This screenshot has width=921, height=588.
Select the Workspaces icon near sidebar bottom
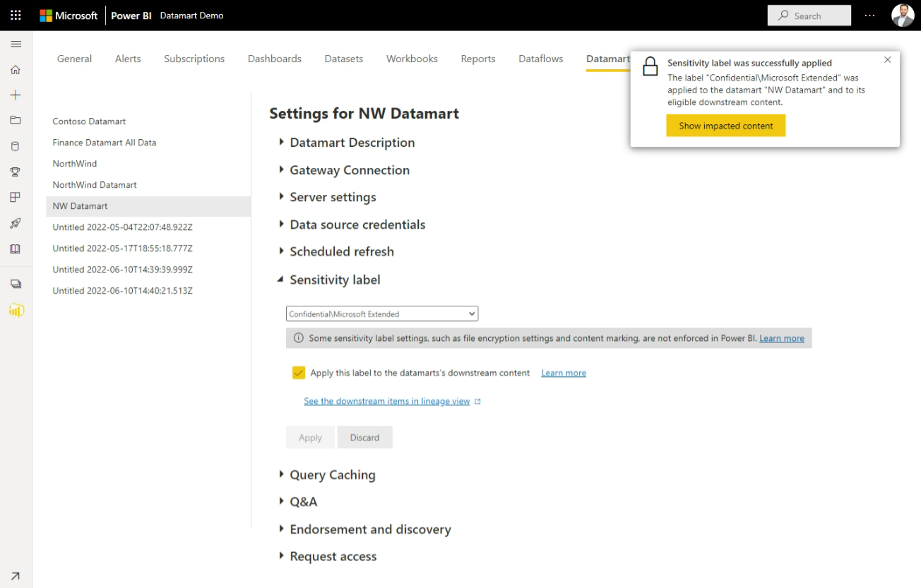point(16,283)
